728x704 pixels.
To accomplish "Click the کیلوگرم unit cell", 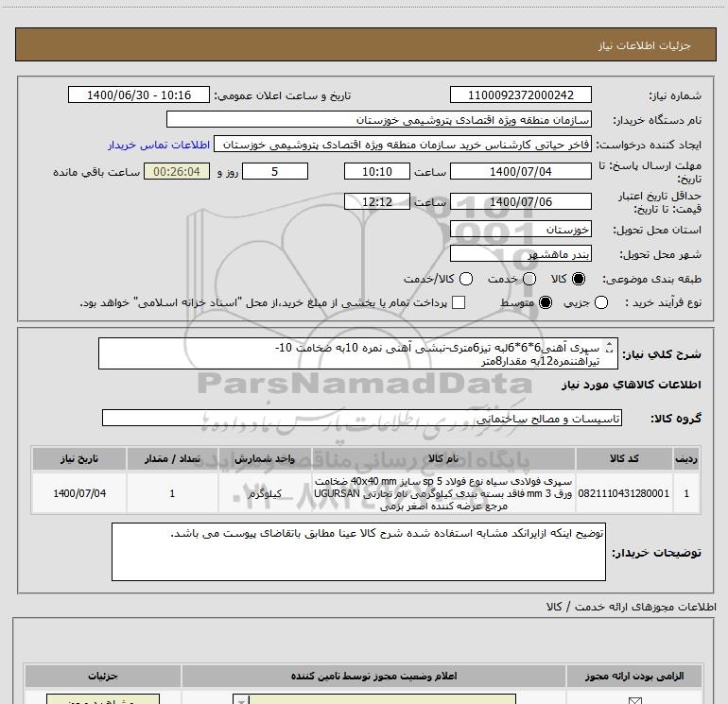I will pyautogui.click(x=265, y=493).
